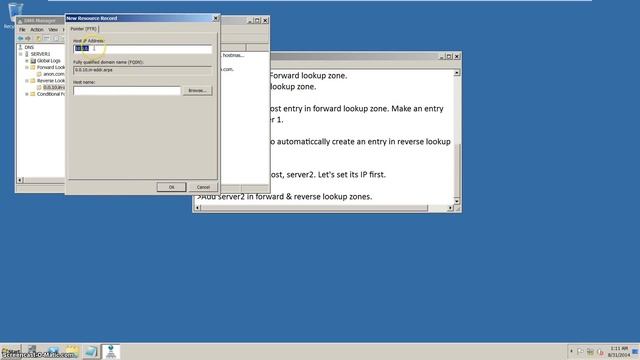Screen dimensions: 640x360
Task: Select the DNS root node in tree
Action: [29, 47]
